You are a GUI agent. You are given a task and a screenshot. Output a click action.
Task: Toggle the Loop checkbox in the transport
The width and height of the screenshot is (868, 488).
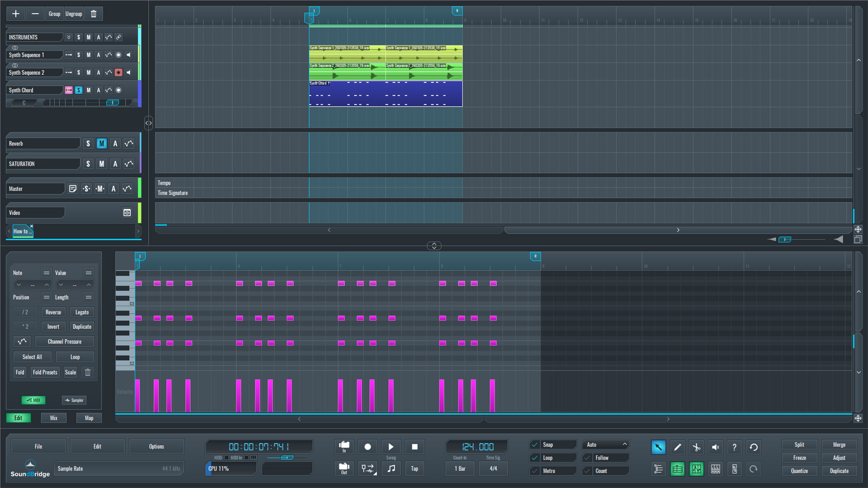(534, 458)
